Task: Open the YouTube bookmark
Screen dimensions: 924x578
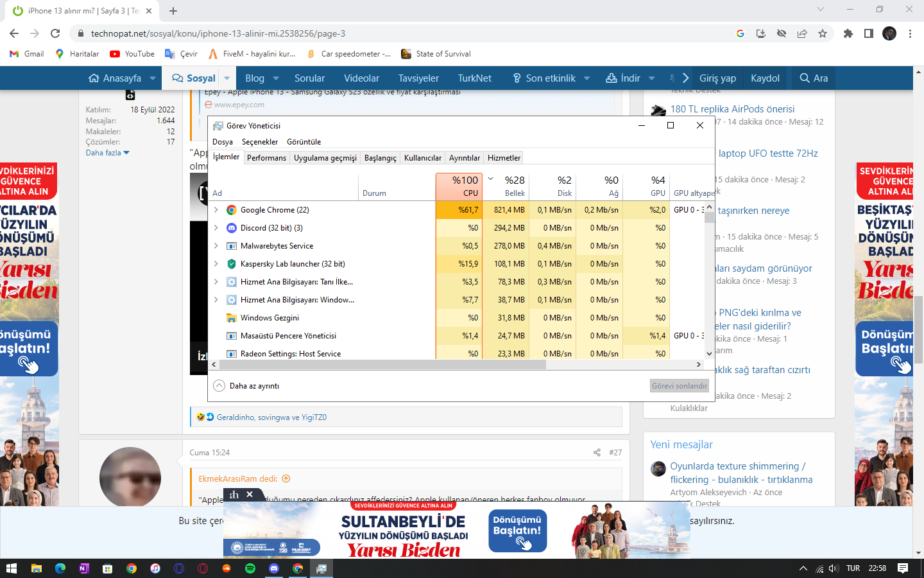Action: (x=132, y=54)
